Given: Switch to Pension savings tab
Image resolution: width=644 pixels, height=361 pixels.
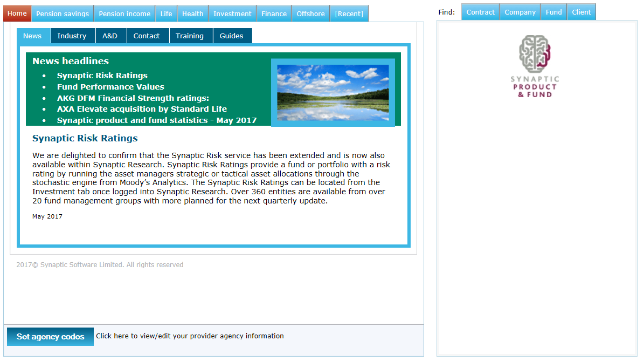Looking at the screenshot, I should point(63,13).
